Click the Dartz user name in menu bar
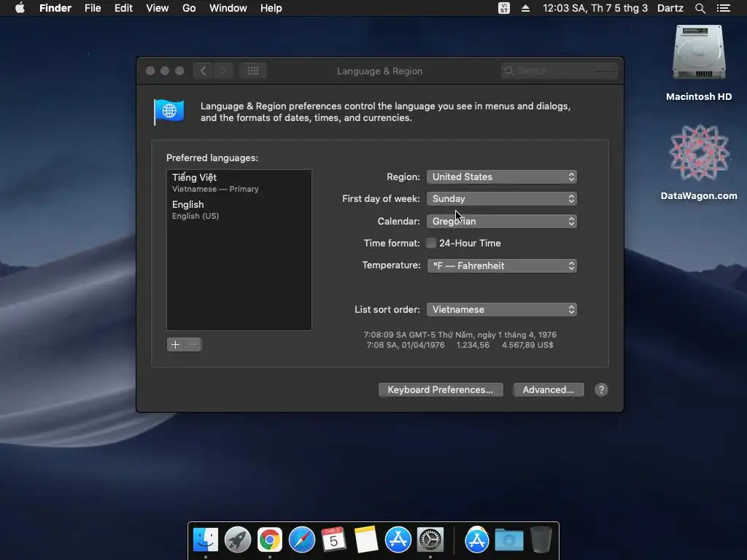The image size is (747, 560). 670,8
